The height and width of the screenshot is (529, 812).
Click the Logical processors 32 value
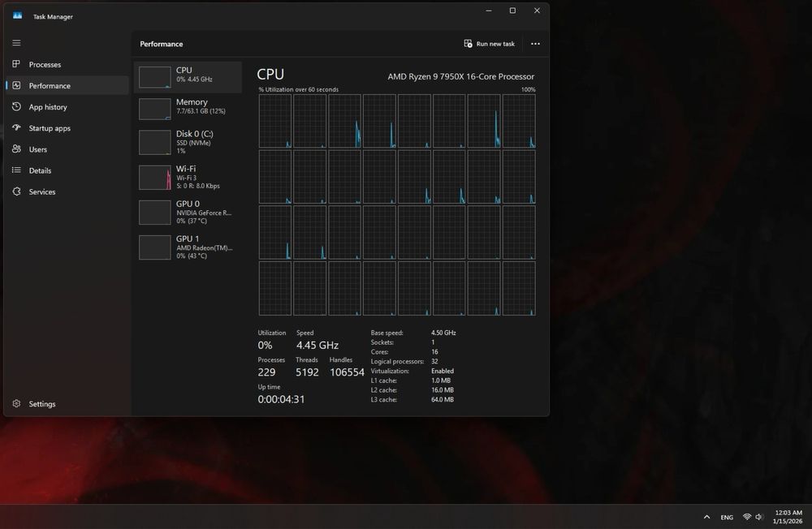(434, 361)
